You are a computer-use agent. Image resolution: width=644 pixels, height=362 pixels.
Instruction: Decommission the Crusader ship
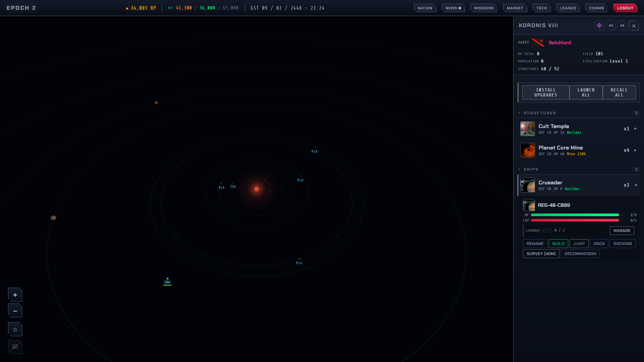(x=580, y=254)
